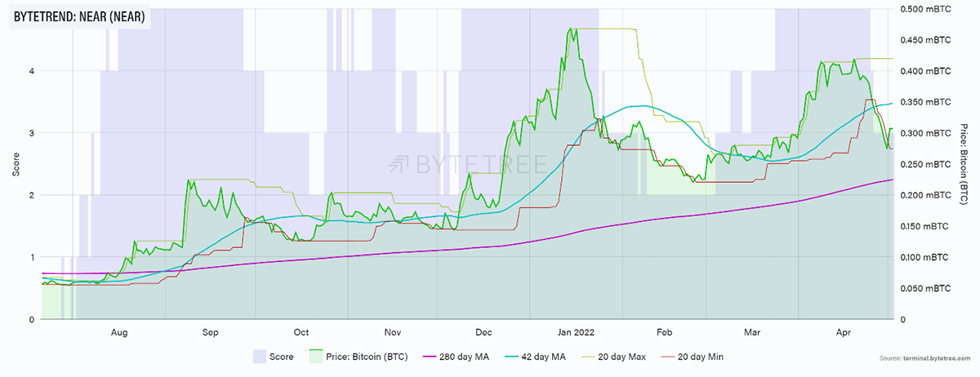Click the Sep x-axis label

(x=210, y=332)
